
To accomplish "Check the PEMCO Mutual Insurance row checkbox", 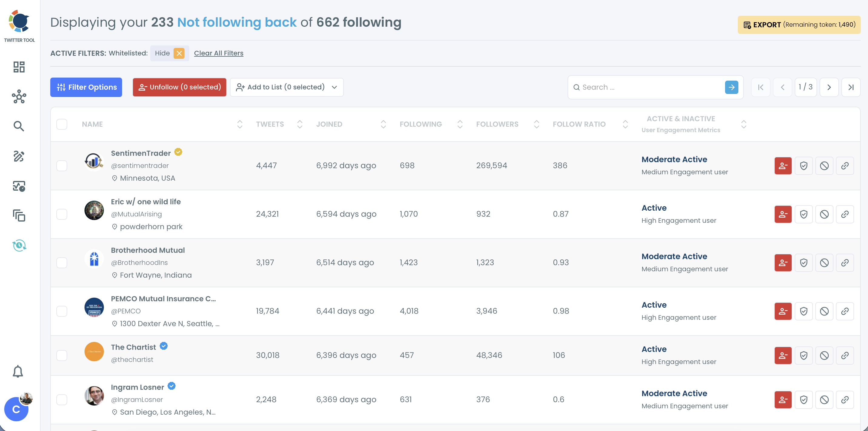I will tap(62, 311).
